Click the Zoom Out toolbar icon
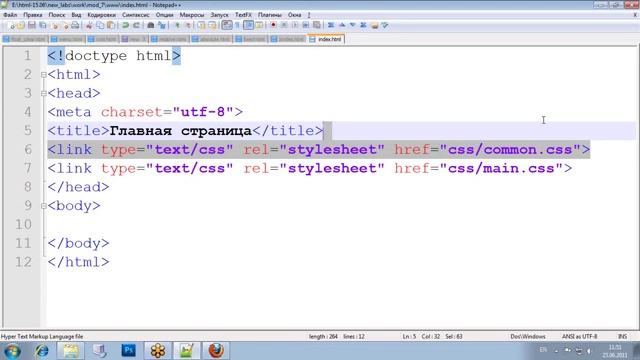Image resolution: width=640 pixels, height=360 pixels. 188,25
